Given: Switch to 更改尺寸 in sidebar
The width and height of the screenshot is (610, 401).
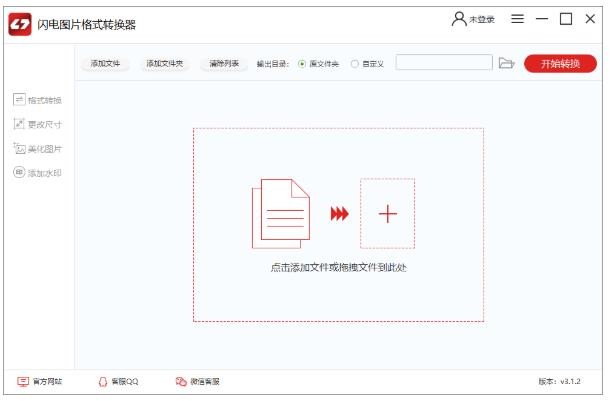Looking at the screenshot, I should (x=37, y=124).
